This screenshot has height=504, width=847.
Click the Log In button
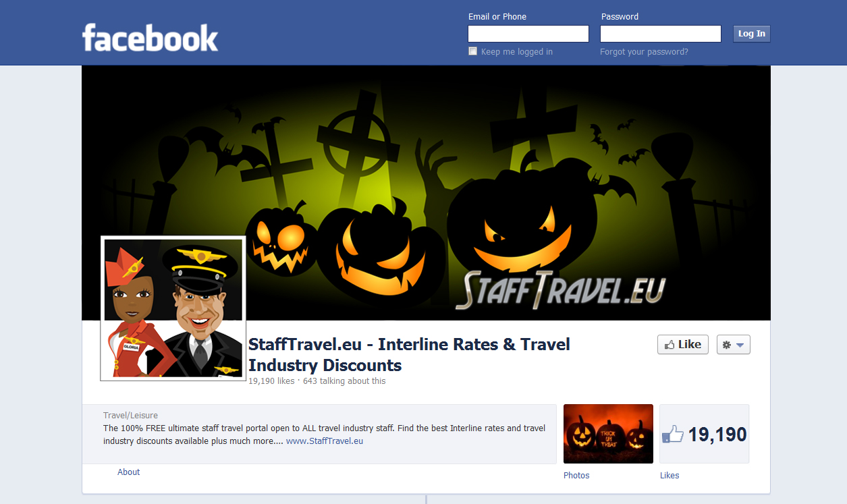click(x=751, y=34)
